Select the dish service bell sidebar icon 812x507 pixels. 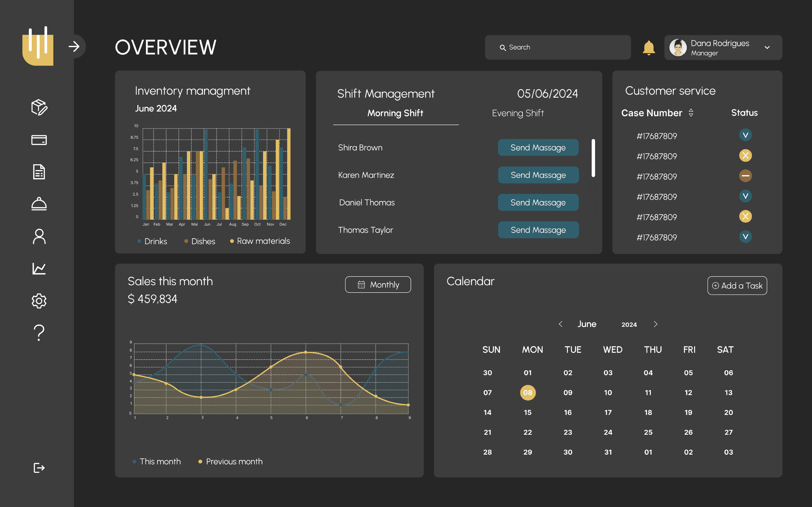tap(39, 204)
